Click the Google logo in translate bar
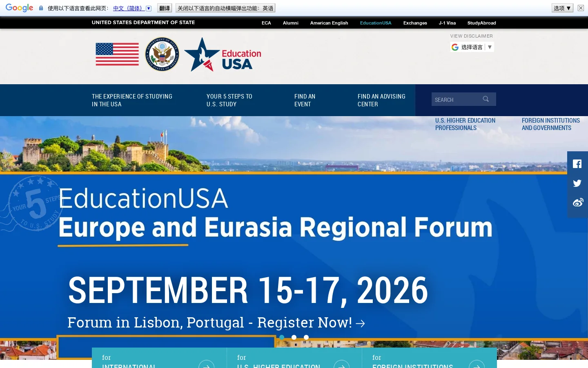Image resolution: width=588 pixels, height=368 pixels. 20,8
